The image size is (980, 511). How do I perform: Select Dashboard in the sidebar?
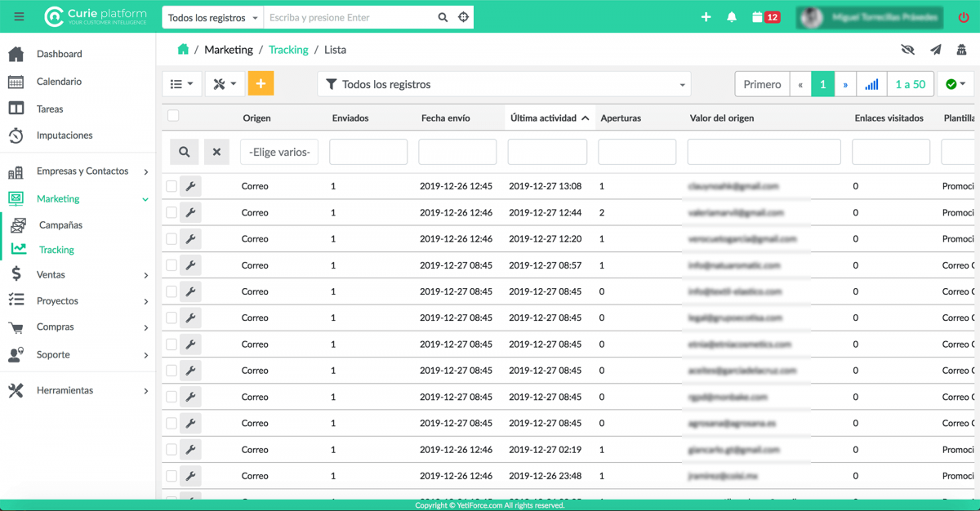click(x=59, y=54)
